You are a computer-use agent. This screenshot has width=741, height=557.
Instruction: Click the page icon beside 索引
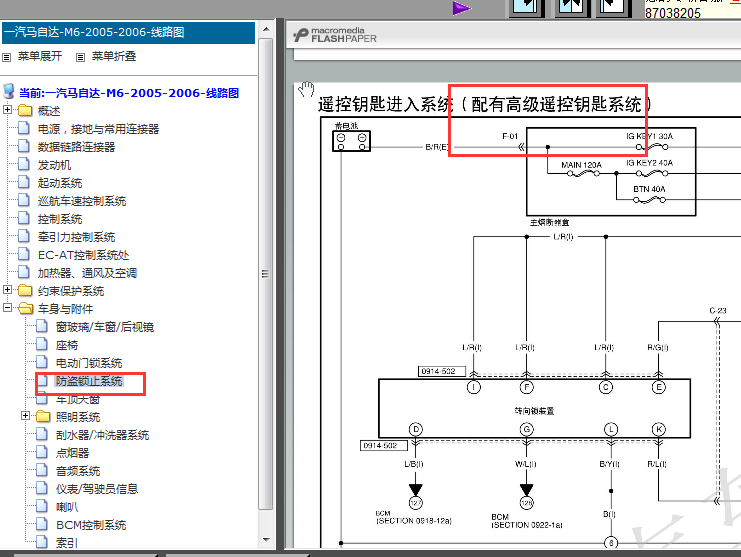(42, 542)
